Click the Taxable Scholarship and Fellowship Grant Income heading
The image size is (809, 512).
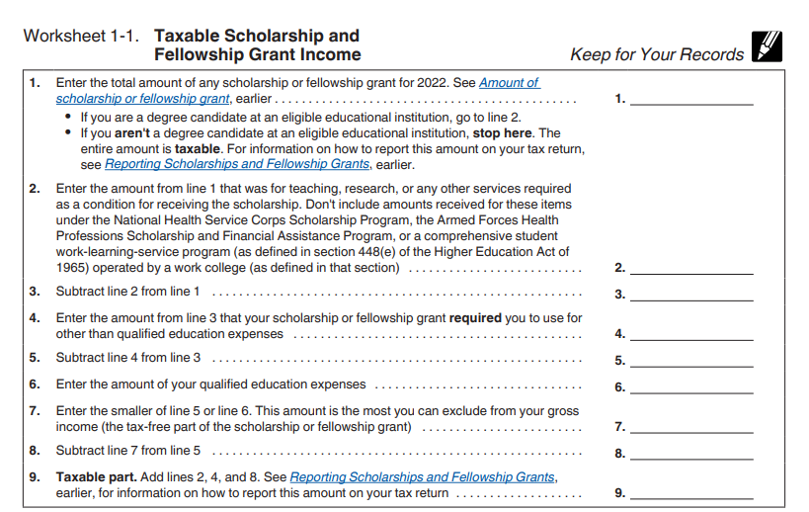(257, 45)
